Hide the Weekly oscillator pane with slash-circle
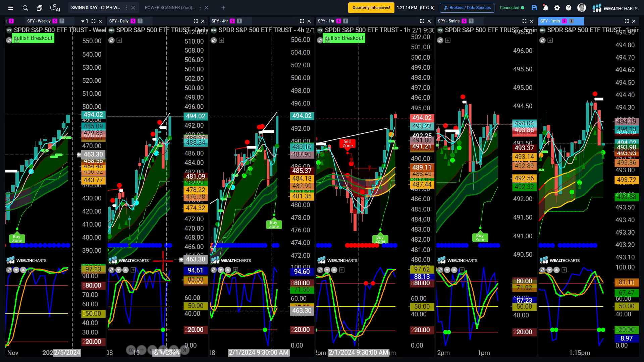The image size is (644, 362). tap(9, 270)
